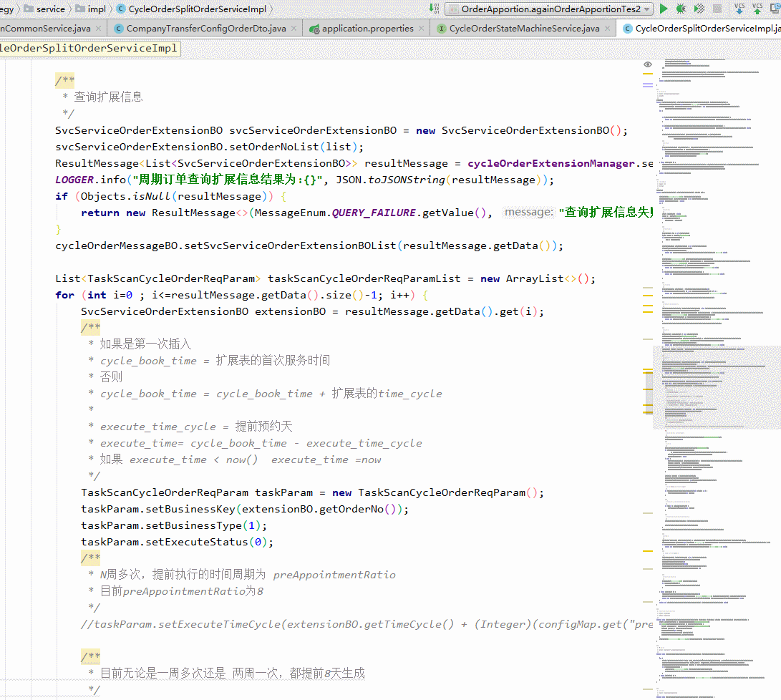Toggle the inspection eye icon above the minimap

tap(648, 64)
